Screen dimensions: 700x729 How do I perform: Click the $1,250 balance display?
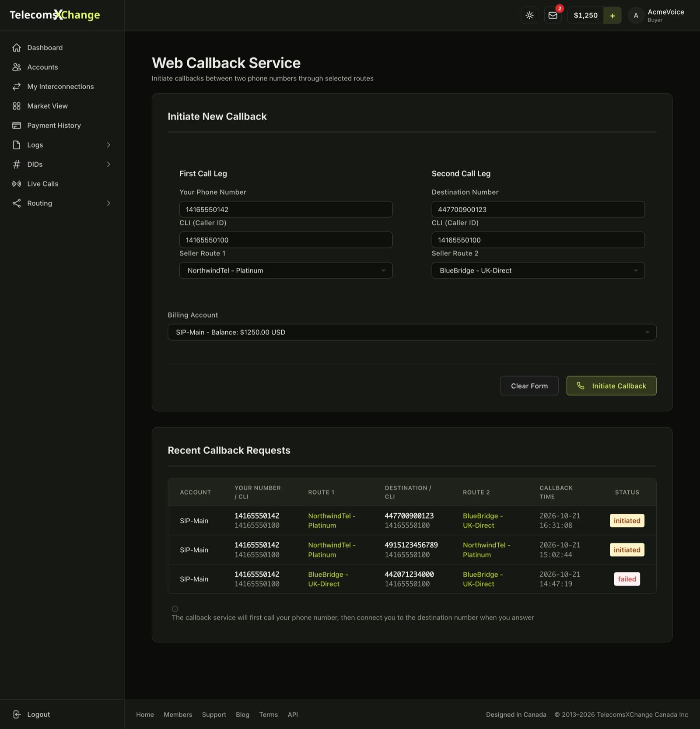pyautogui.click(x=585, y=15)
